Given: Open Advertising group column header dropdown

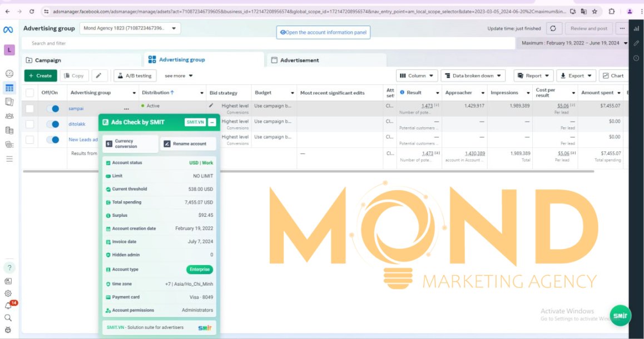Looking at the screenshot, I should click(x=134, y=93).
